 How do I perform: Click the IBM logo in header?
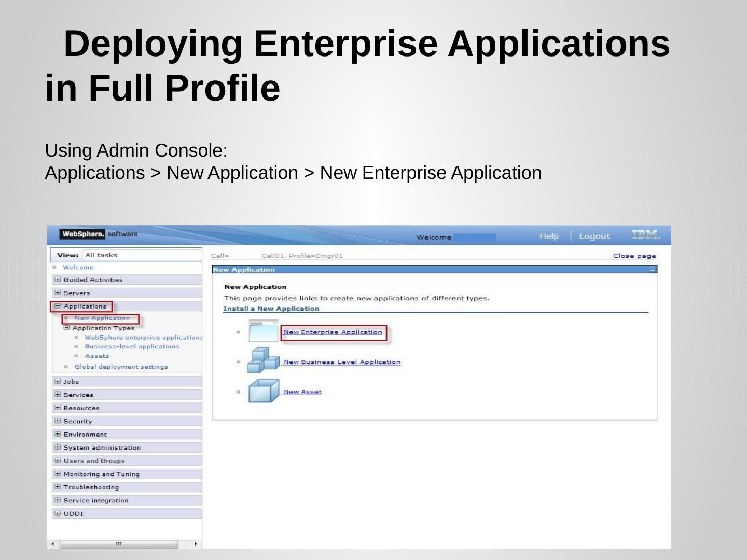646,235
